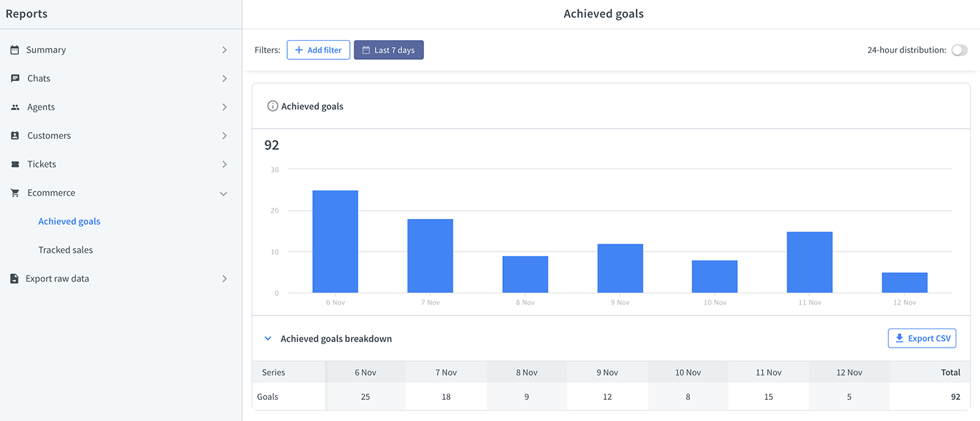Click the 10 Nov label under chart
The width and height of the screenshot is (980, 421).
(715, 302)
